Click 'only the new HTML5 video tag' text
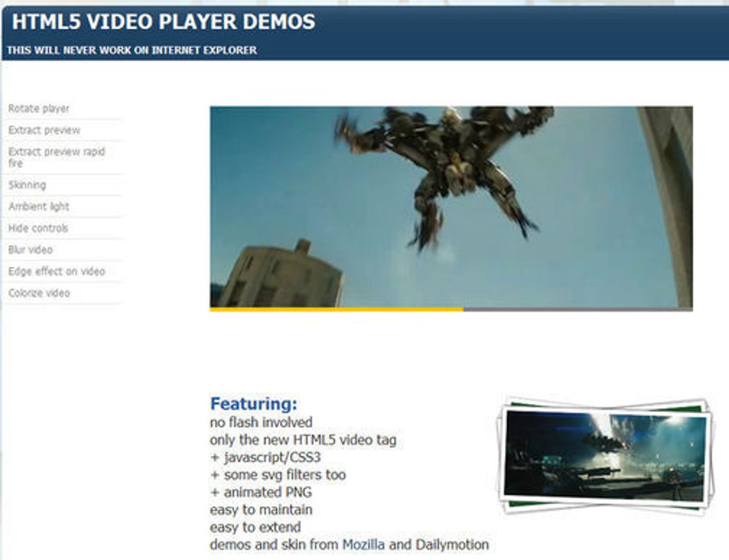Viewport: 729px width, 560px height. pyautogui.click(x=303, y=440)
